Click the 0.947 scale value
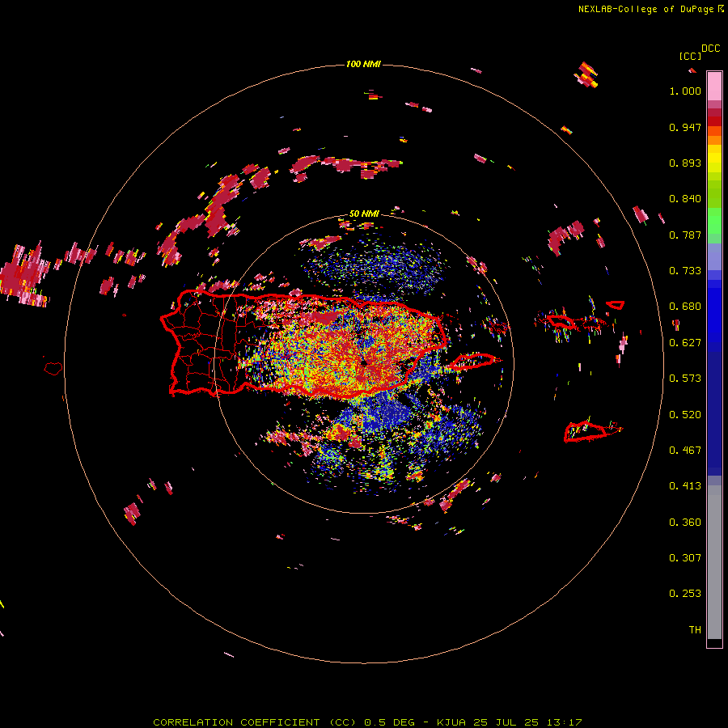 (x=685, y=127)
